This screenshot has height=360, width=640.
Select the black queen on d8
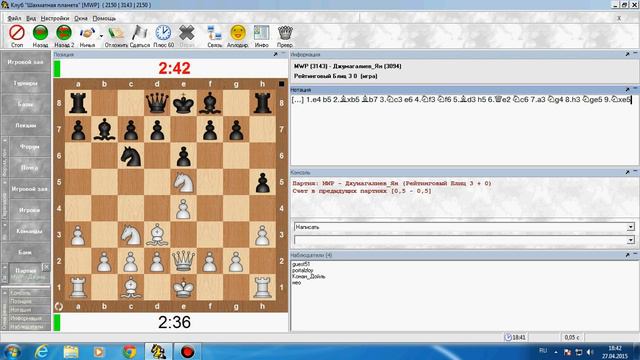[157, 103]
